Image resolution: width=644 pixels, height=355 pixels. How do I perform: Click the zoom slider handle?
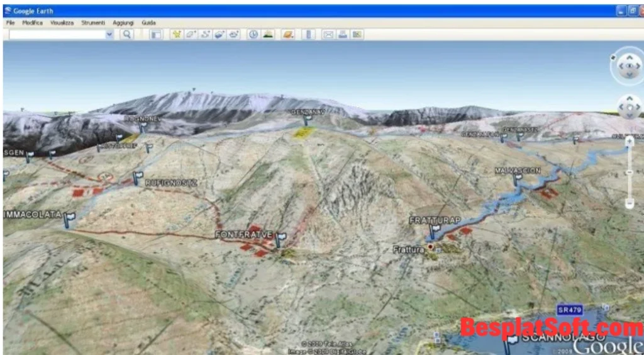(630, 172)
